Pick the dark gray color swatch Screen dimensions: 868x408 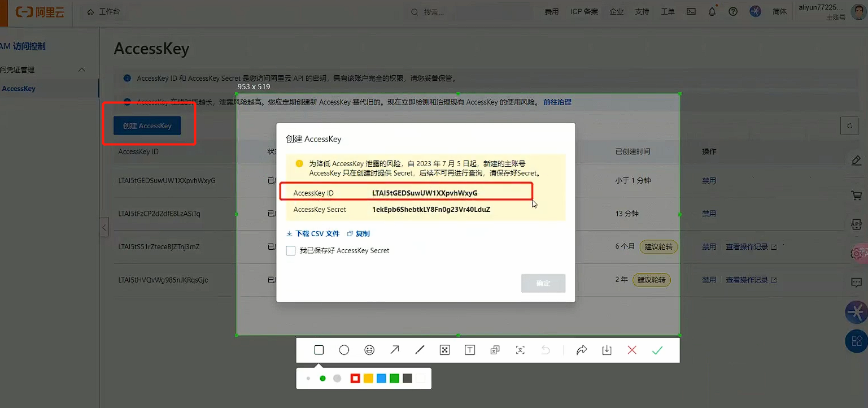[407, 379]
